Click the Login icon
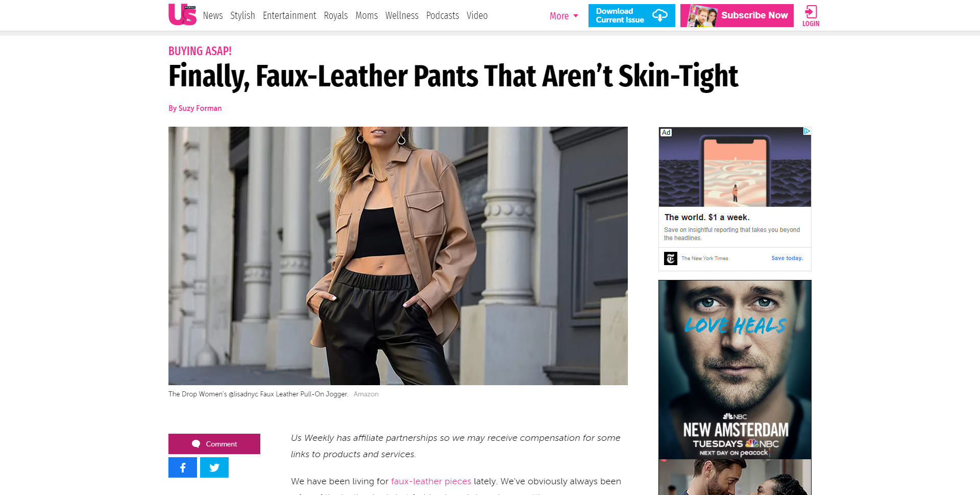Screen dimensions: 980x495 coord(811,15)
